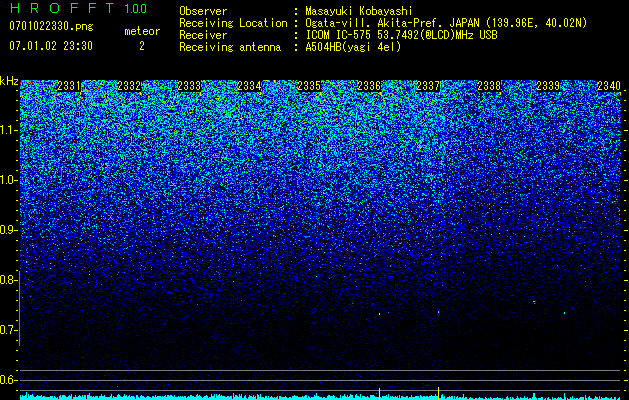Click the 2334 time marker
629x400 pixels.
249,86
